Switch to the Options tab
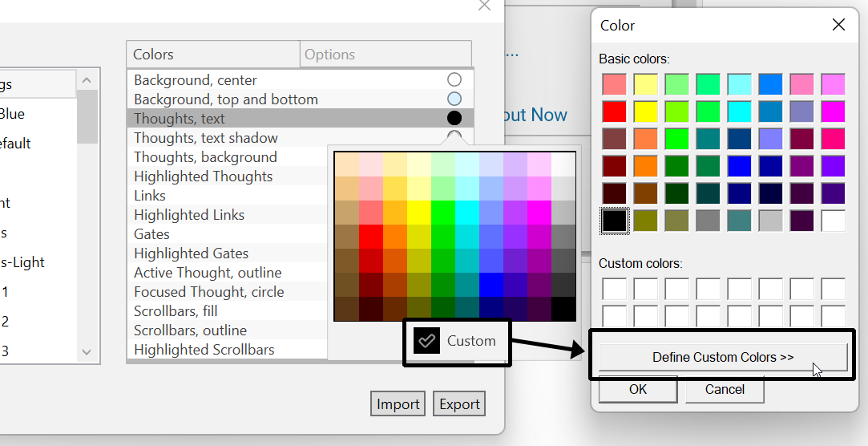The width and height of the screenshot is (868, 446). point(329,55)
